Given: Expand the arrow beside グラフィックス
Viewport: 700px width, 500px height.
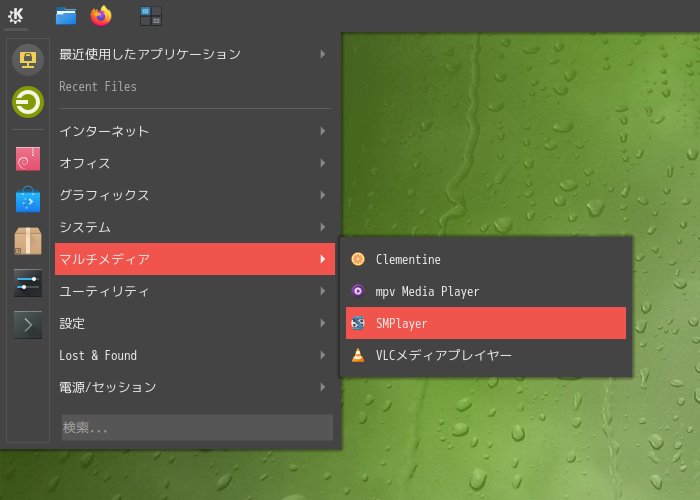Looking at the screenshot, I should click(x=323, y=195).
